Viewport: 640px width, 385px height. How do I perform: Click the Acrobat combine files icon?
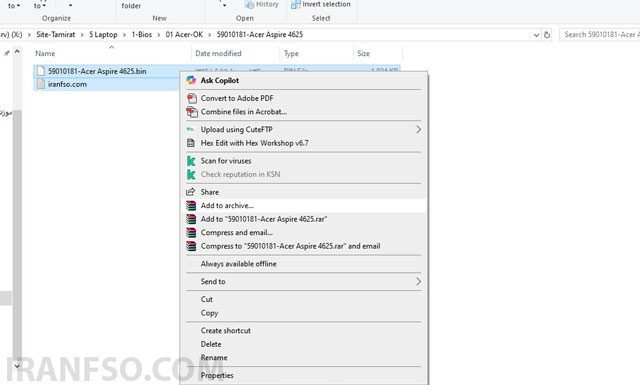pos(191,111)
